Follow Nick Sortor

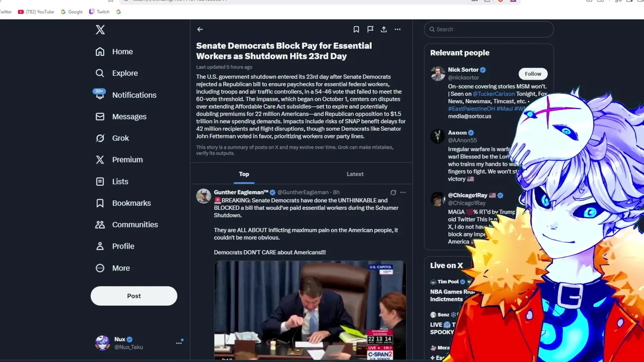pyautogui.click(x=533, y=74)
